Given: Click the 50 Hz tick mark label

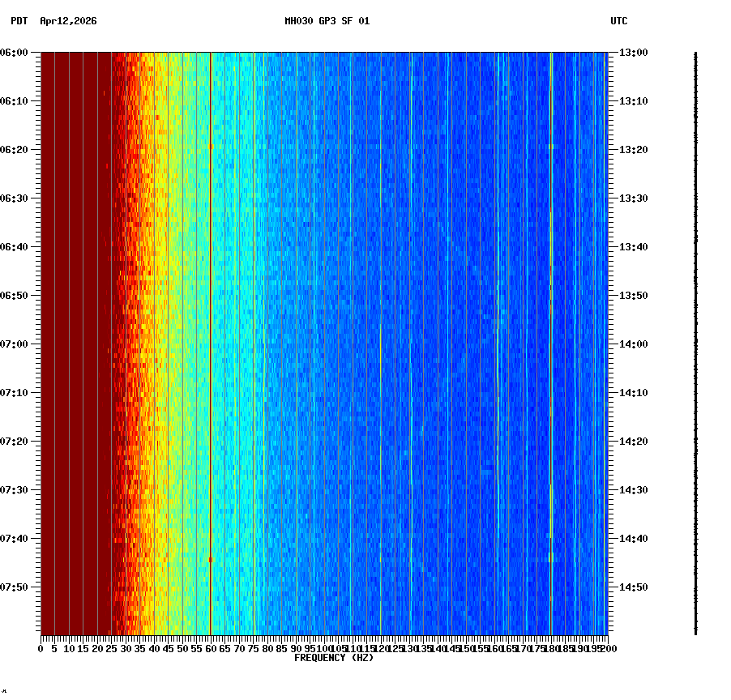Looking at the screenshot, I should 181,648.
